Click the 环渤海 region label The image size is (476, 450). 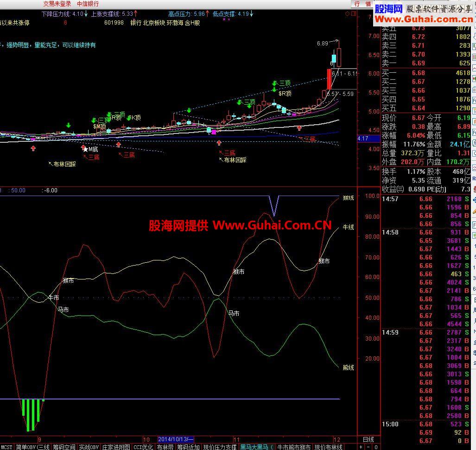(x=175, y=23)
